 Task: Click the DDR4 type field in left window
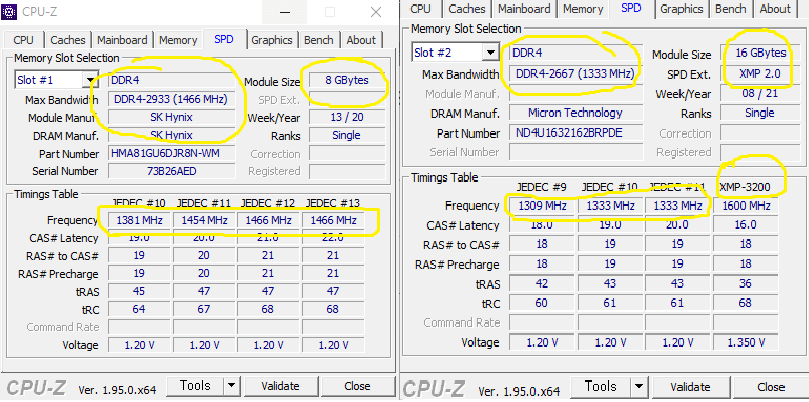click(x=171, y=80)
